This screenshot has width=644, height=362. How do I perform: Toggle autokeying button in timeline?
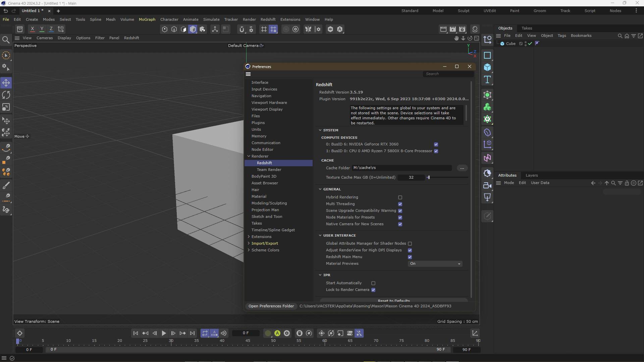click(x=277, y=333)
